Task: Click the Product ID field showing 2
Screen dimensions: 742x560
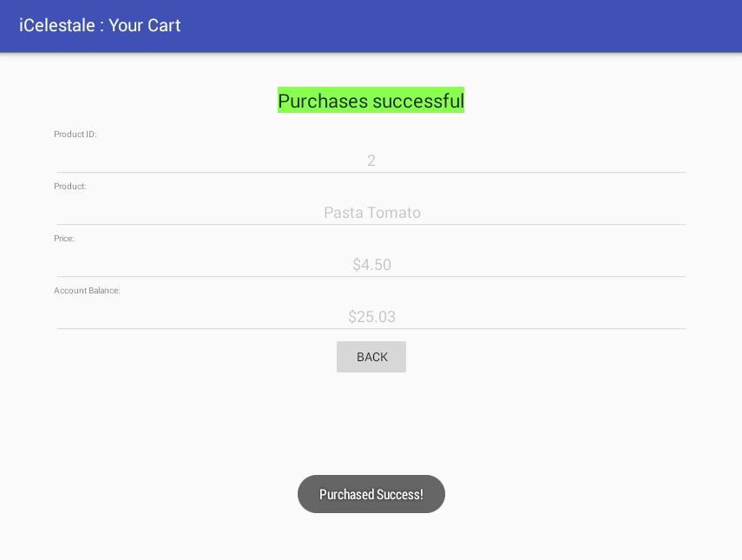Action: pos(371,161)
